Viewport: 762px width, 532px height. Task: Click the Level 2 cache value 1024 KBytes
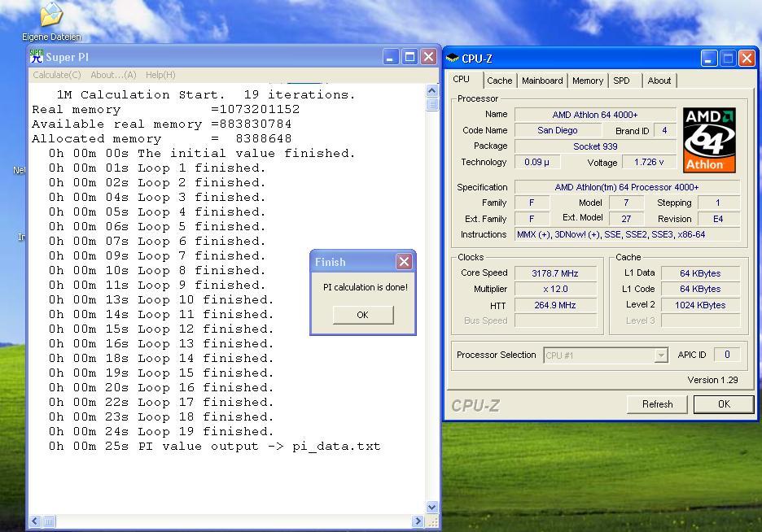tap(700, 305)
